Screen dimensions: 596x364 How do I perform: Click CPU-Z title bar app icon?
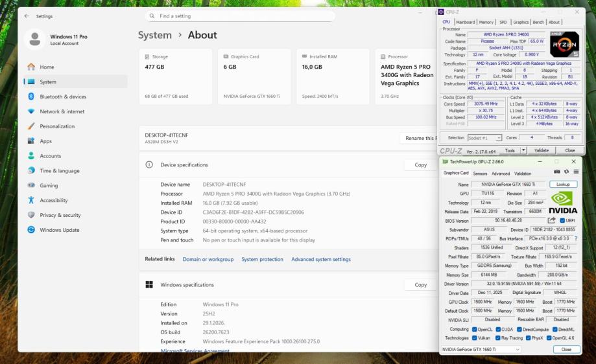click(441, 12)
